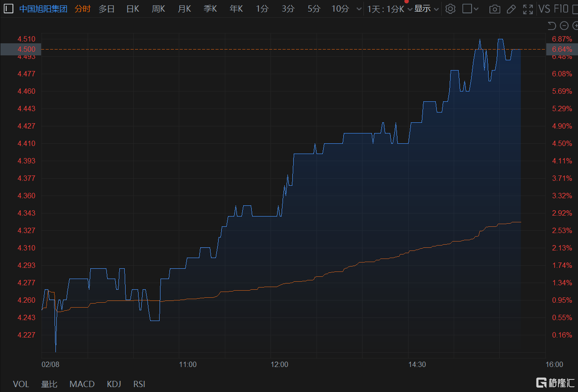
Task: Switch the chart to fullscreen mode
Action: pos(528,9)
